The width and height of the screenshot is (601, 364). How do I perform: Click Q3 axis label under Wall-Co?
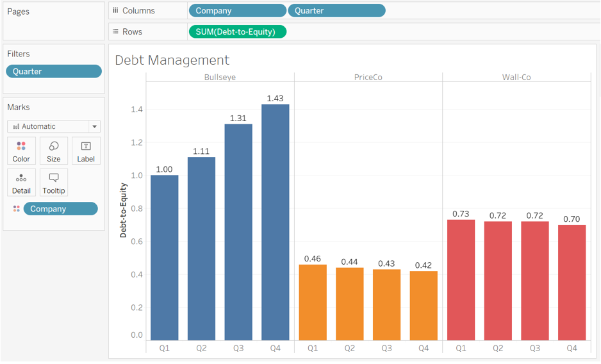click(x=535, y=348)
